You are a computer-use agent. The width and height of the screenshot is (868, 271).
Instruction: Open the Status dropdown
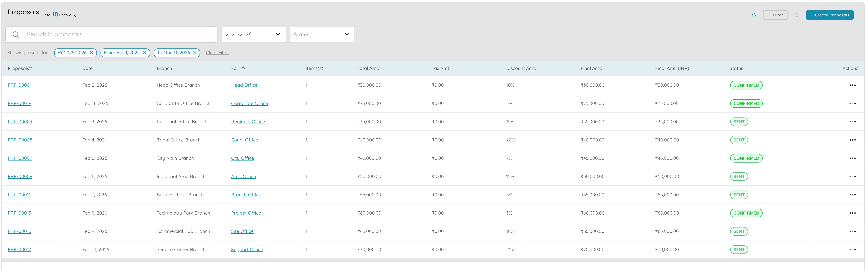coord(322,34)
